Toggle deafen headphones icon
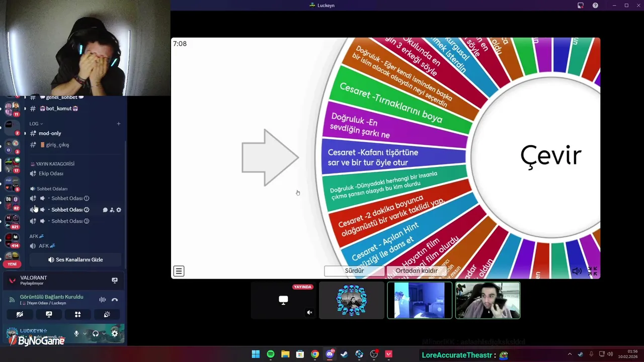The image size is (644, 362). tap(96, 333)
